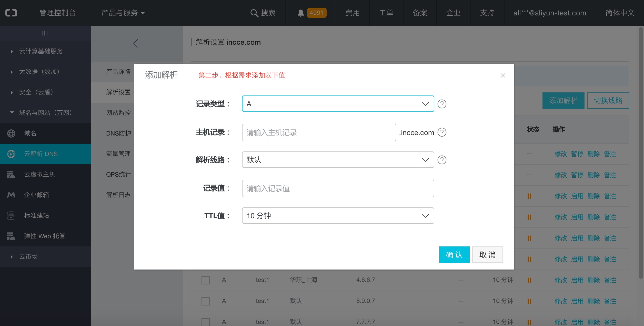Tick checkbox for 4.6.6.7 record
This screenshot has width=644, height=326.
(x=206, y=280)
